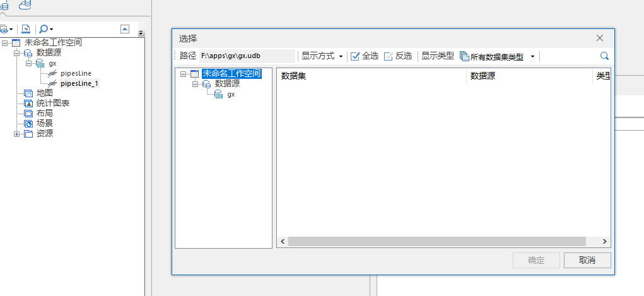Viewport: 644px width, 296px height.
Task: Click the locate document icon in workspace toolbar
Action: [26, 29]
